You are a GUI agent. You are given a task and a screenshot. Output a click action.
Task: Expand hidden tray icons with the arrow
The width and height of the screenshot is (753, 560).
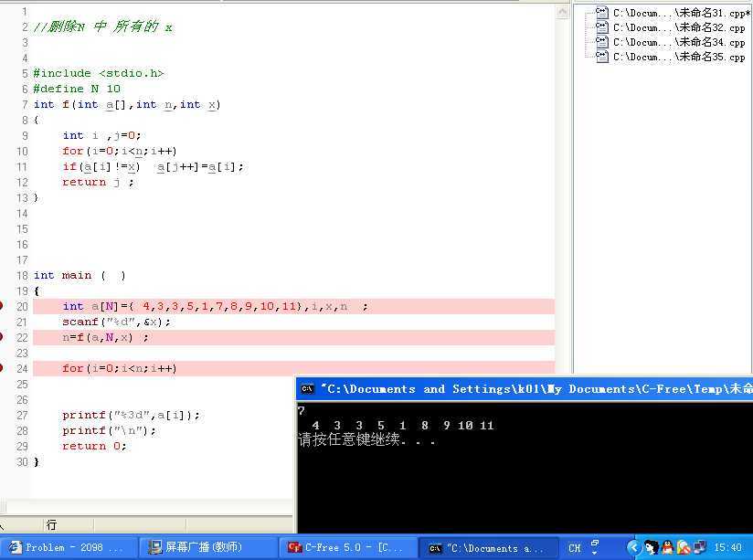coord(634,547)
